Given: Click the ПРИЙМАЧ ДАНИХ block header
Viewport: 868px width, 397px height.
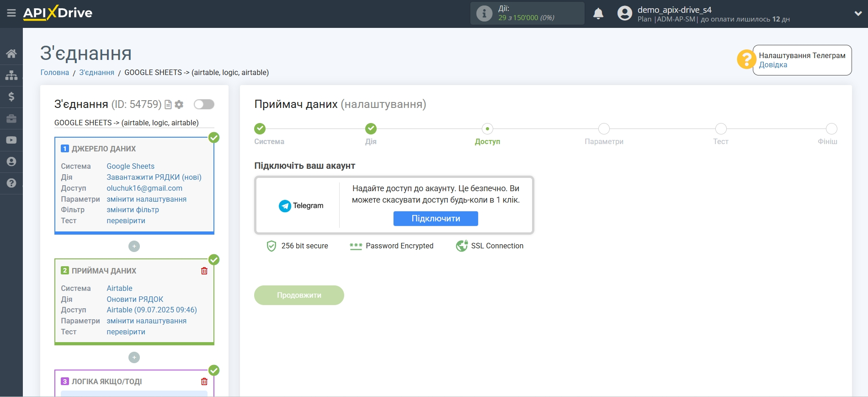Looking at the screenshot, I should click(x=104, y=271).
